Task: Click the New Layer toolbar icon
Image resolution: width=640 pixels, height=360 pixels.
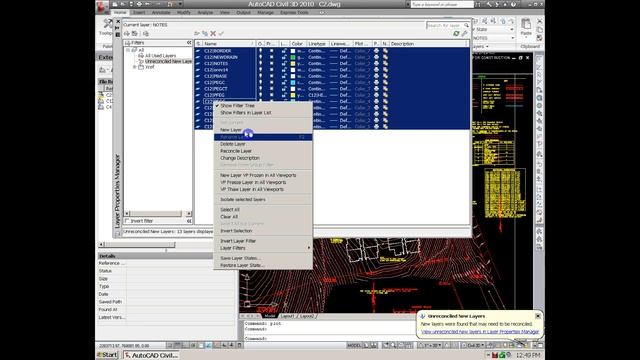Action: 197,33
